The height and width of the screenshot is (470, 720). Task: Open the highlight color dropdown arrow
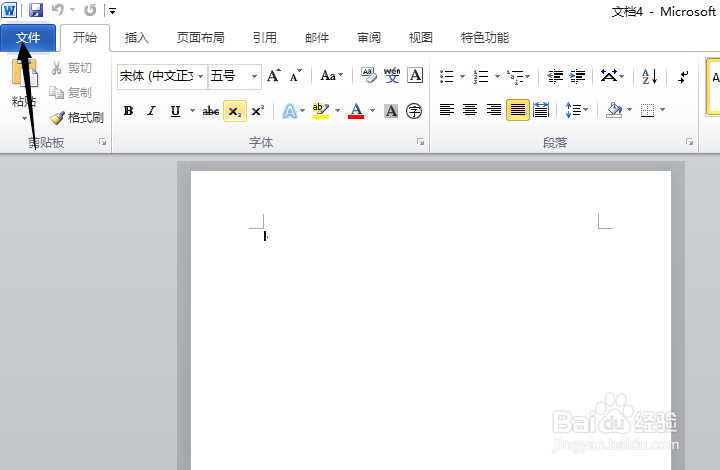pos(338,111)
